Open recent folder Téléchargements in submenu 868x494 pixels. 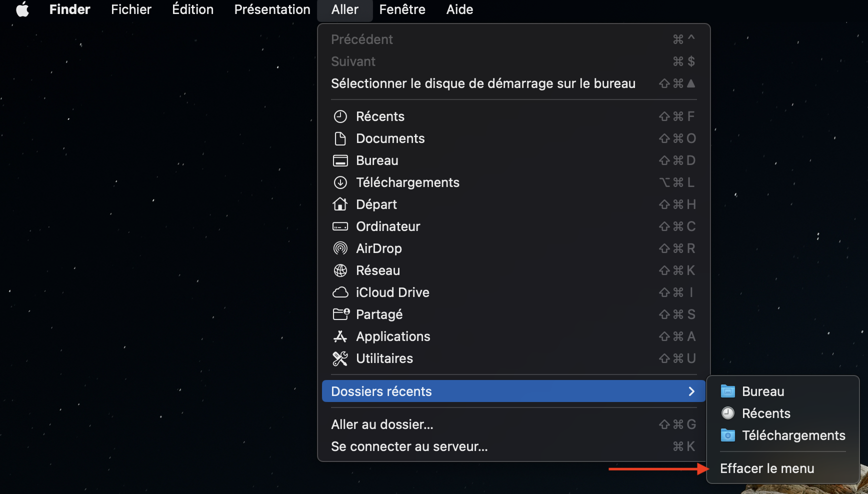pos(793,435)
